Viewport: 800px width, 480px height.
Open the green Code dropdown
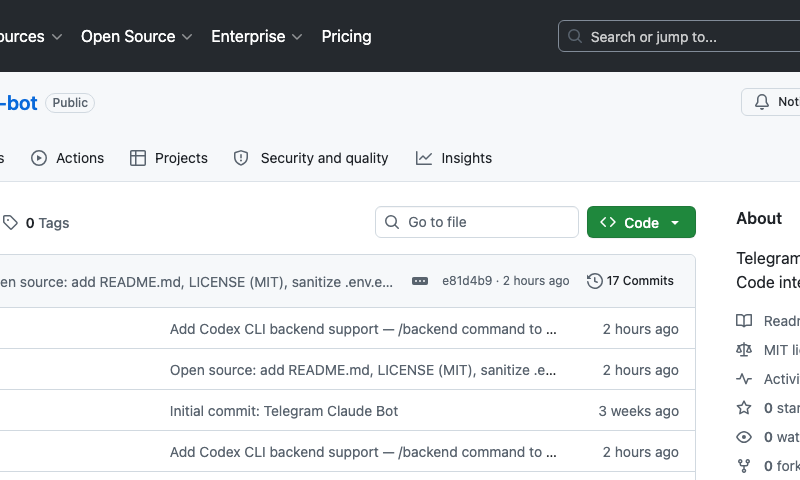click(641, 223)
